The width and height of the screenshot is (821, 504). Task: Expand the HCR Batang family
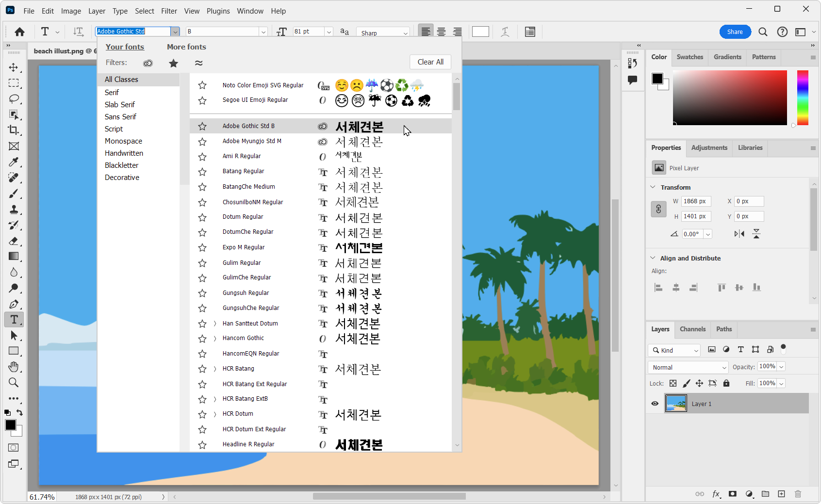point(215,369)
